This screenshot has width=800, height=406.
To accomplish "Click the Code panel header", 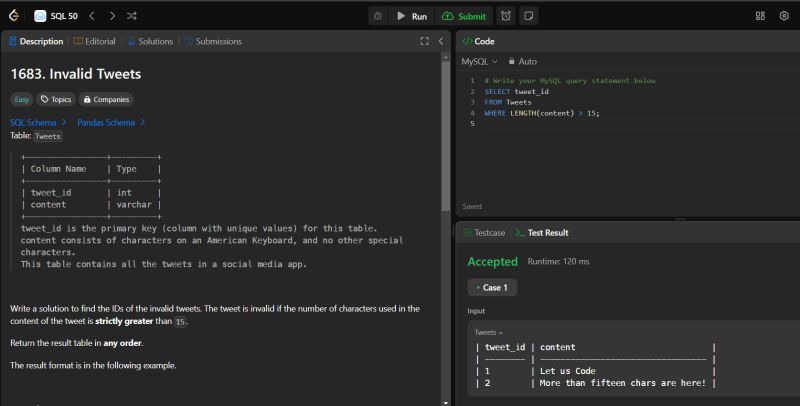I will (478, 41).
